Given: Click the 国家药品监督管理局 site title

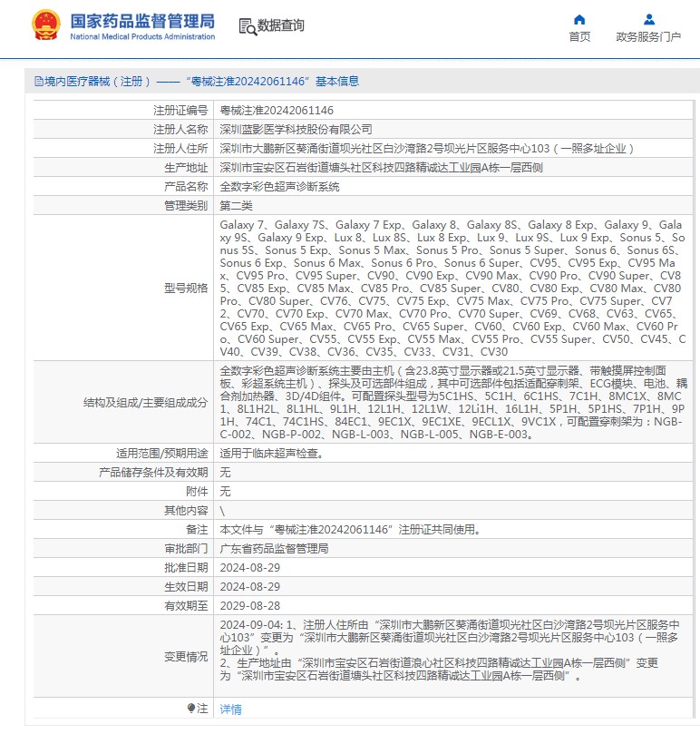Looking at the screenshot, I should 142,21.
